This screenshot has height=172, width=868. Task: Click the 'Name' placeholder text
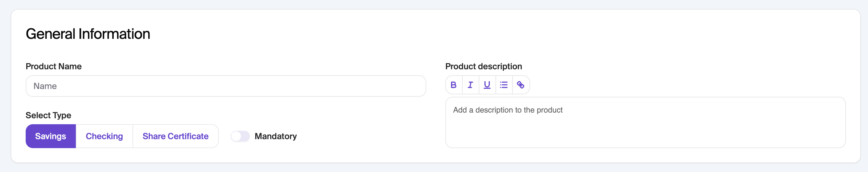pos(45,86)
